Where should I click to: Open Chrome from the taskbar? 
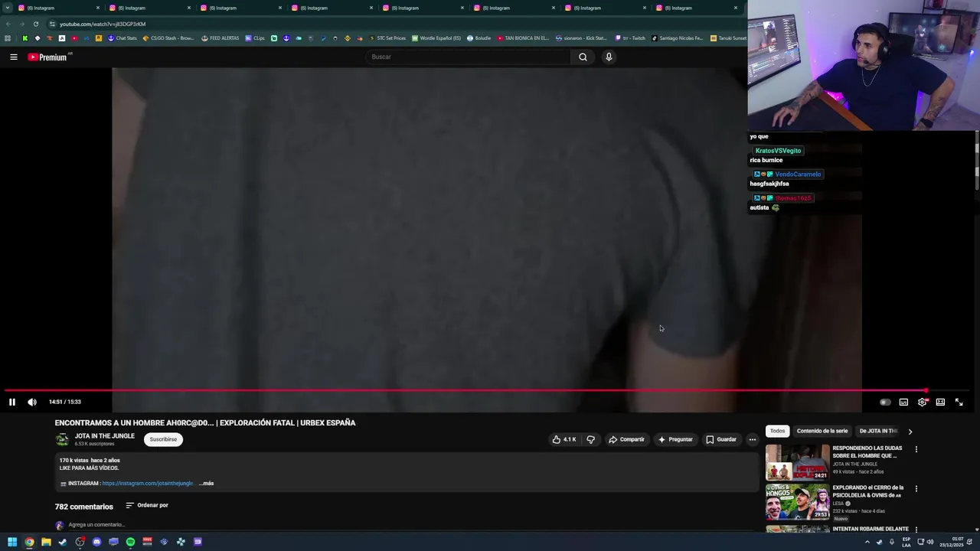click(29, 542)
